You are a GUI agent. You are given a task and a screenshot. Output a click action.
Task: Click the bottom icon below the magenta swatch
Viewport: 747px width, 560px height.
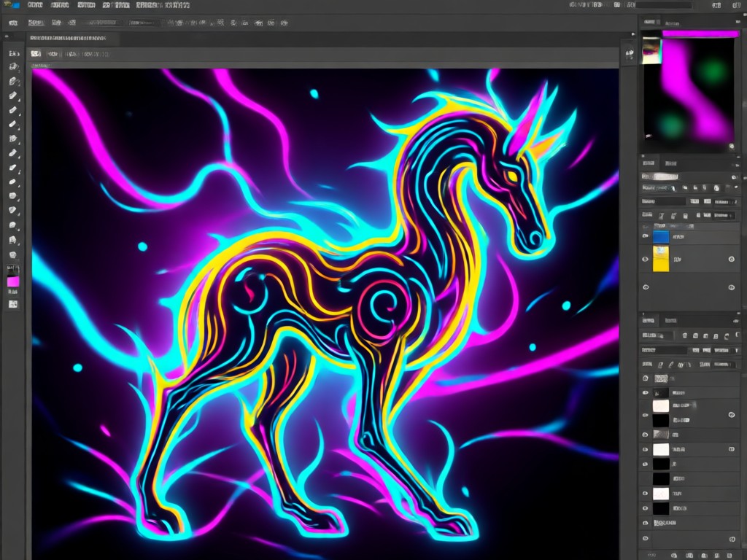pyautogui.click(x=13, y=304)
